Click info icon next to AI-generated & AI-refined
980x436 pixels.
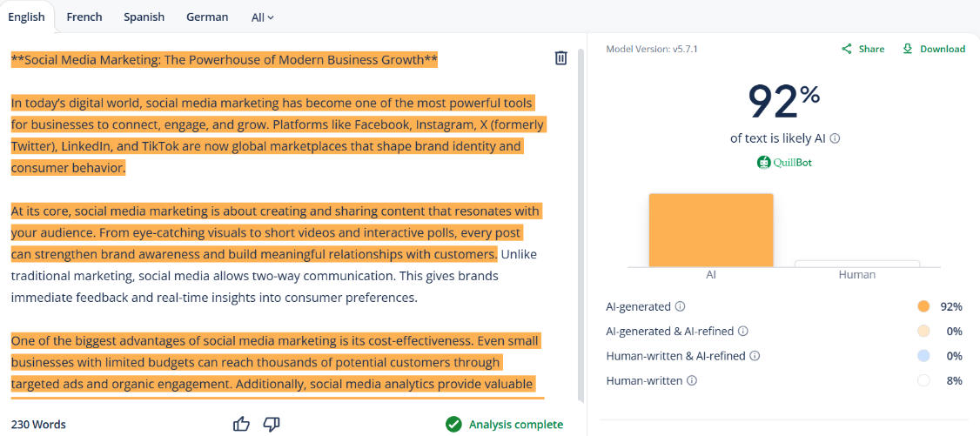pyautogui.click(x=742, y=331)
